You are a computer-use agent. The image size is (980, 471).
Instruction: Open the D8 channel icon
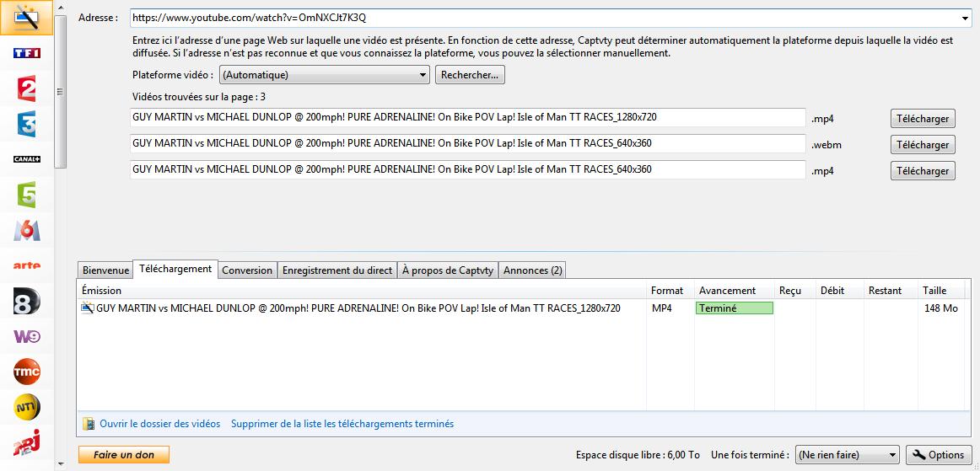point(26,301)
